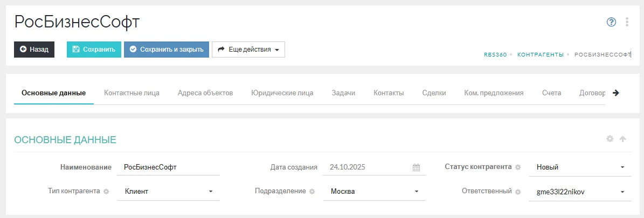Click the Сохранить button
This screenshot has height=218, width=644.
click(94, 50)
